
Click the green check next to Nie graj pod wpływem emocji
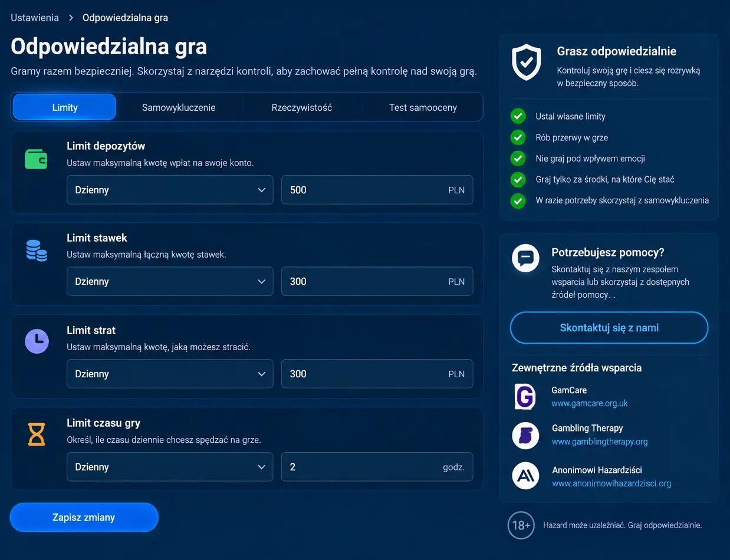(518, 159)
